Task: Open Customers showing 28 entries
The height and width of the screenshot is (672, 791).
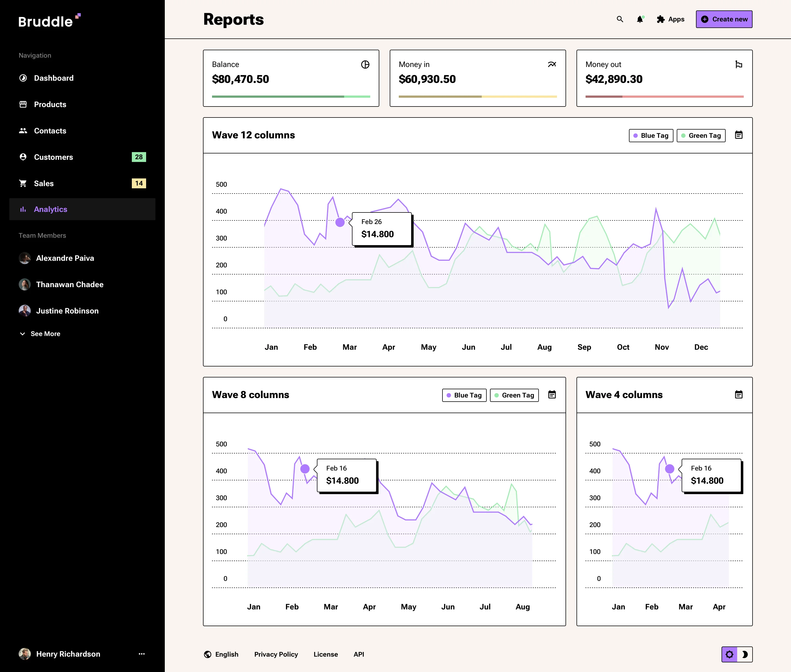Action: (53, 157)
